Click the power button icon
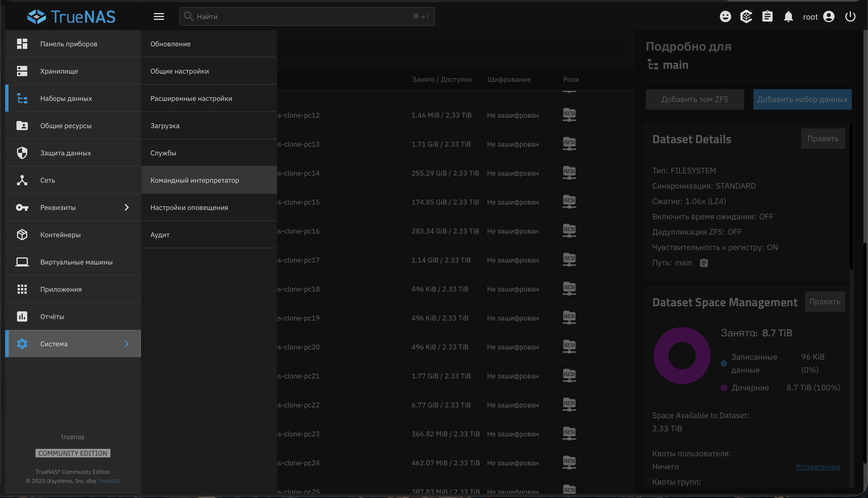 (x=850, y=16)
